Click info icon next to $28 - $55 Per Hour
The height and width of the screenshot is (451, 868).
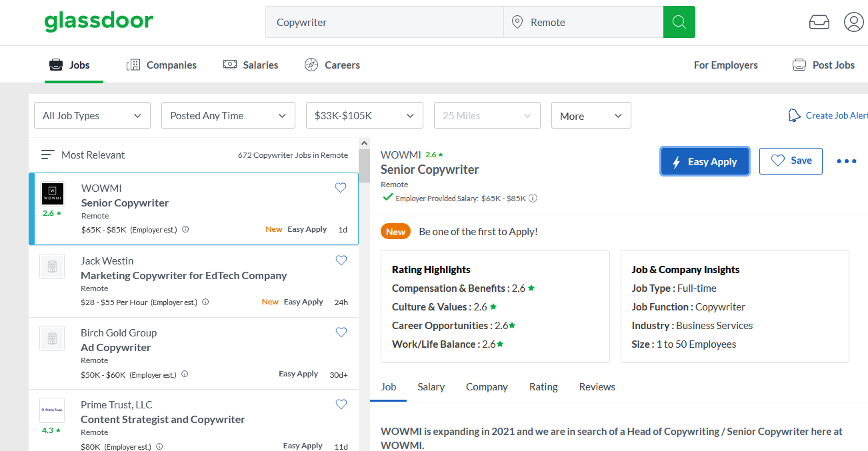[205, 302]
